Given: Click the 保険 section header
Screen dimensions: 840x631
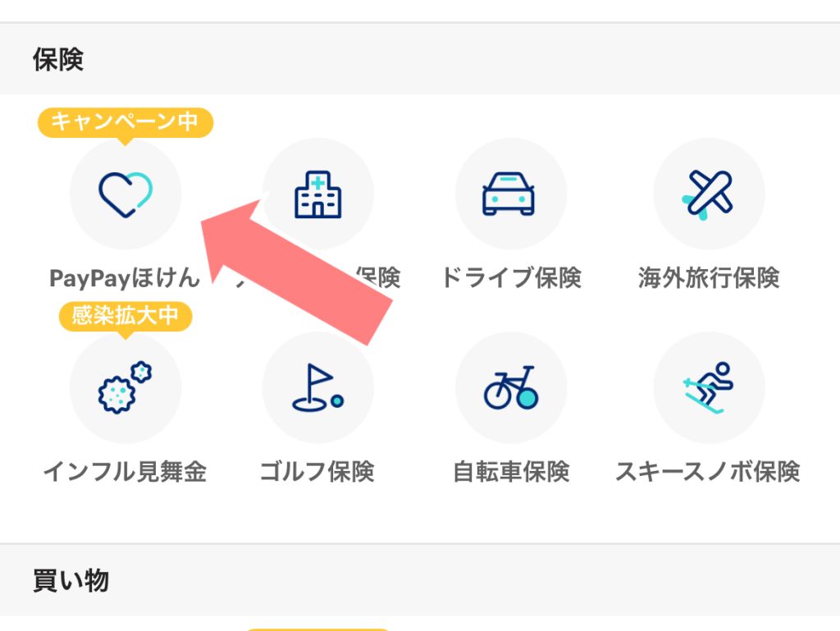Looking at the screenshot, I should click(58, 59).
